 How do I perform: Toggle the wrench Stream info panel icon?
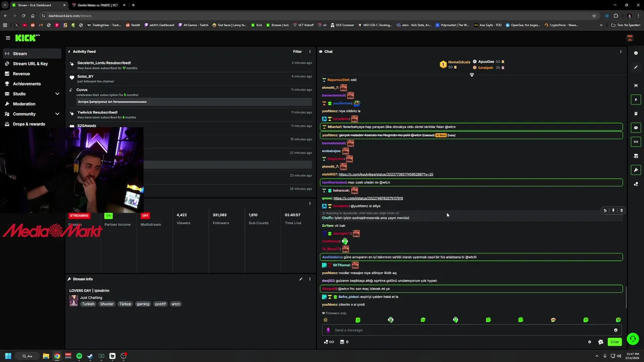pos(636,170)
